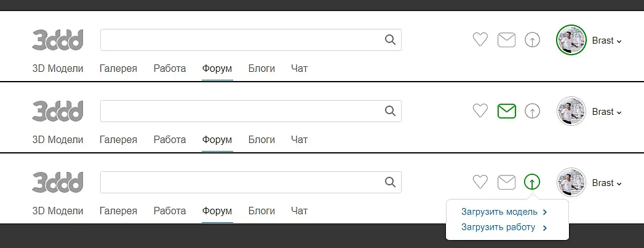Click the green-highlighted mail envelope icon
Viewport: 644px width, 248px height.
(506, 111)
